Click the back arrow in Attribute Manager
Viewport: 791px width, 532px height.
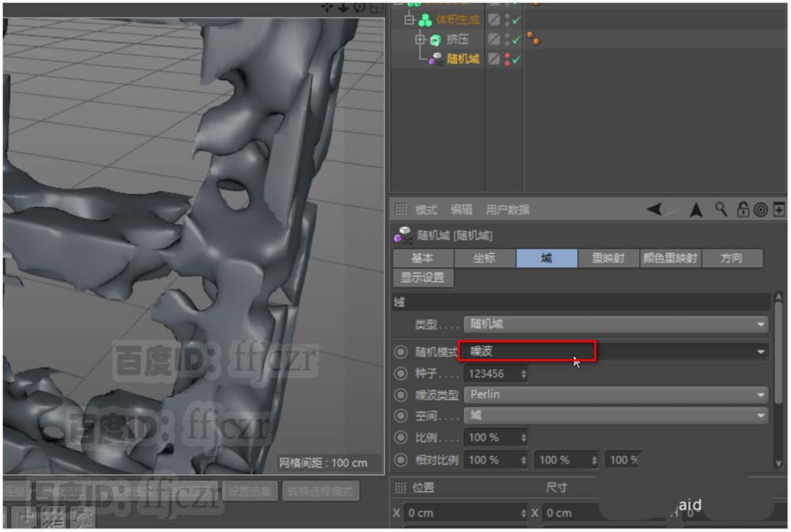pyautogui.click(x=655, y=209)
